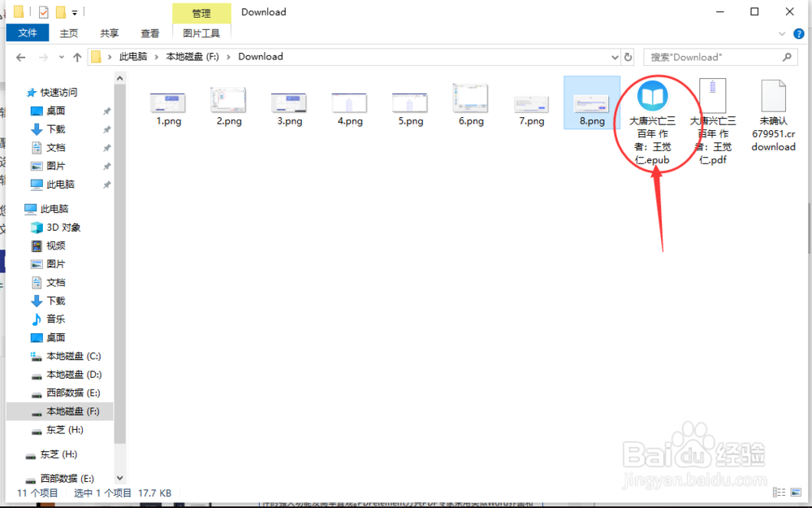Switch to the 查看 ribbon tab

(x=150, y=33)
